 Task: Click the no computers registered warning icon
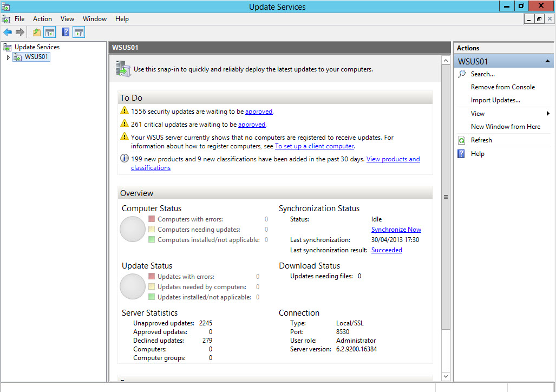(125, 136)
